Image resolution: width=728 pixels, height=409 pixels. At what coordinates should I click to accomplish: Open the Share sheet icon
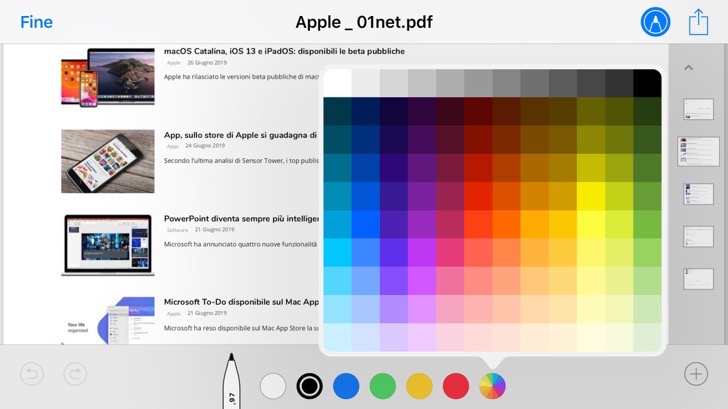click(698, 22)
